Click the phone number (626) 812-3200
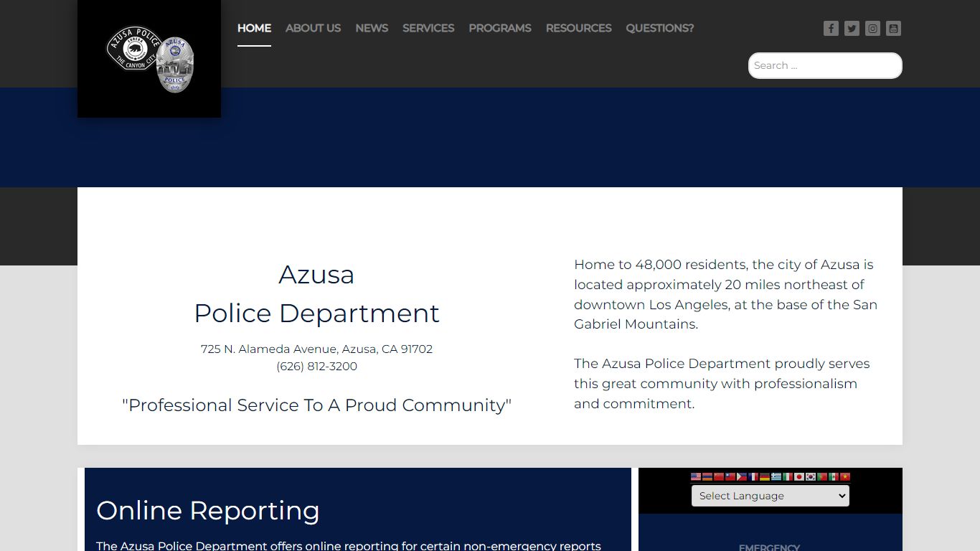Screen dimensions: 980x551 pyautogui.click(x=316, y=366)
